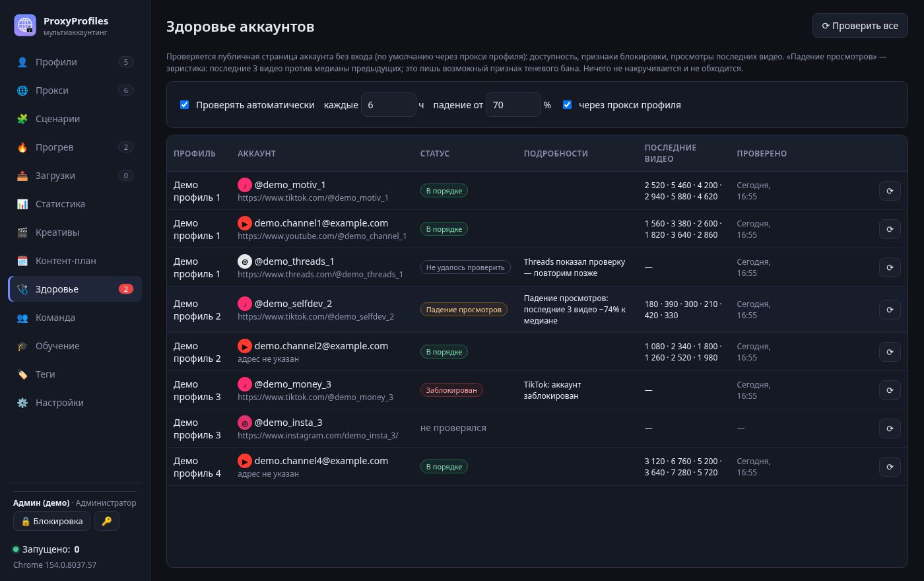The image size is (924, 581).
Task: Go to Контент-план
Action: (x=75, y=261)
